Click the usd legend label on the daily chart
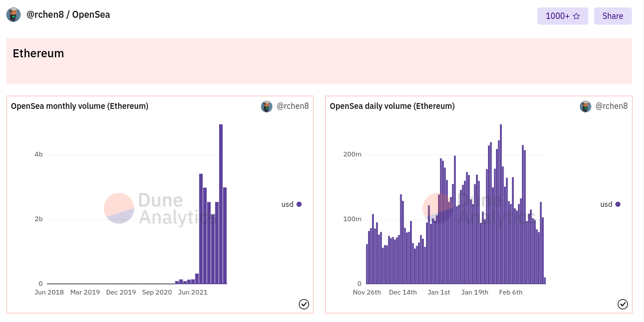 coord(606,205)
